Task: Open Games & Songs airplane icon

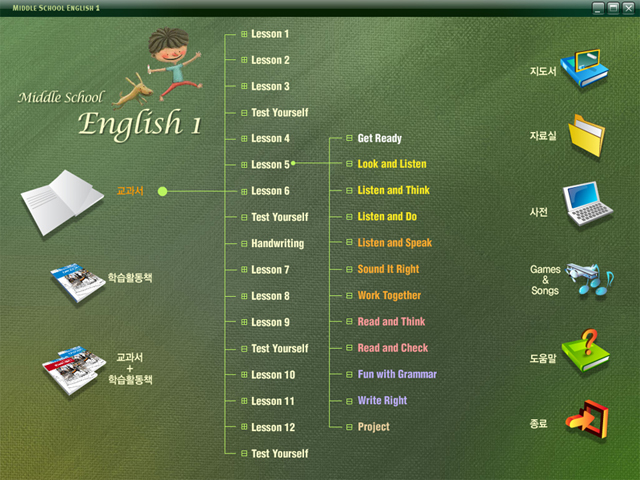Action: 586,280
